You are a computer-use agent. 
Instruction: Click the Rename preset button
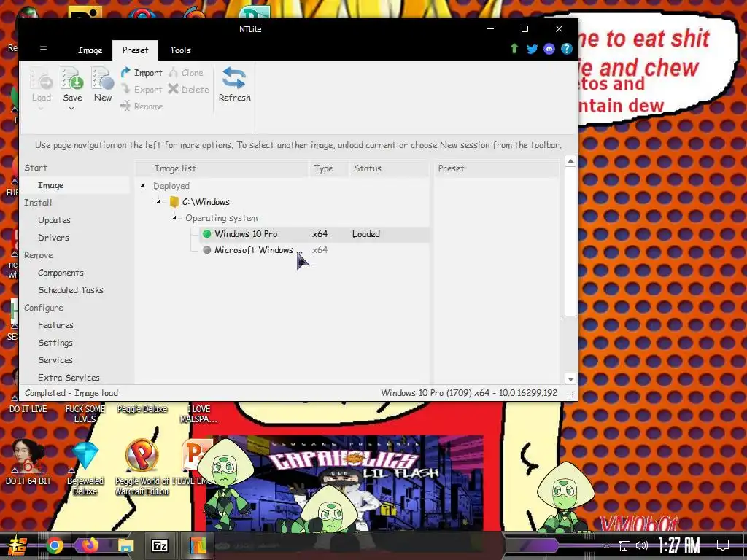[142, 106]
